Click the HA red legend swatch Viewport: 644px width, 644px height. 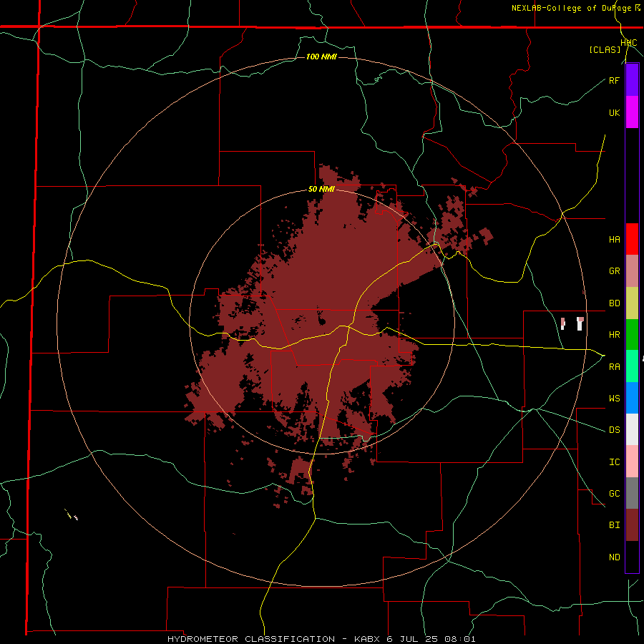632,239
